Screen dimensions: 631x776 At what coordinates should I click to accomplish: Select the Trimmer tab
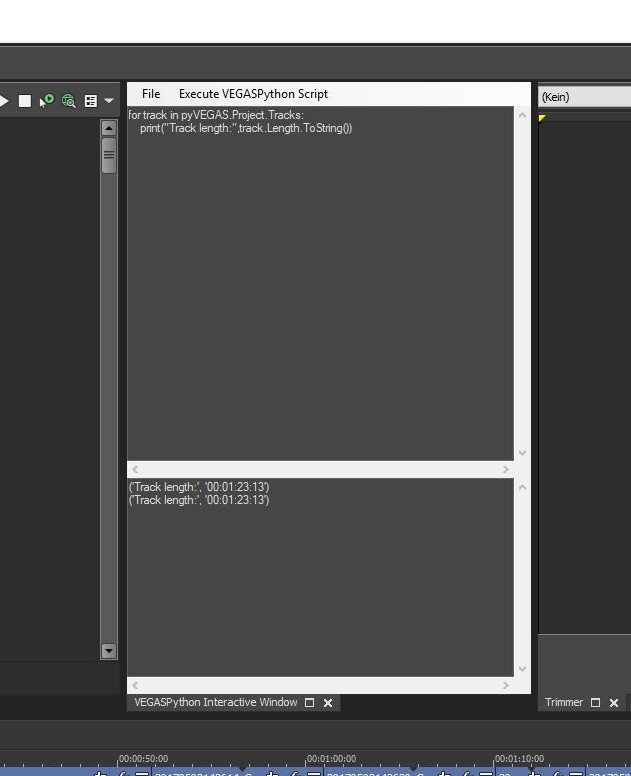563,703
